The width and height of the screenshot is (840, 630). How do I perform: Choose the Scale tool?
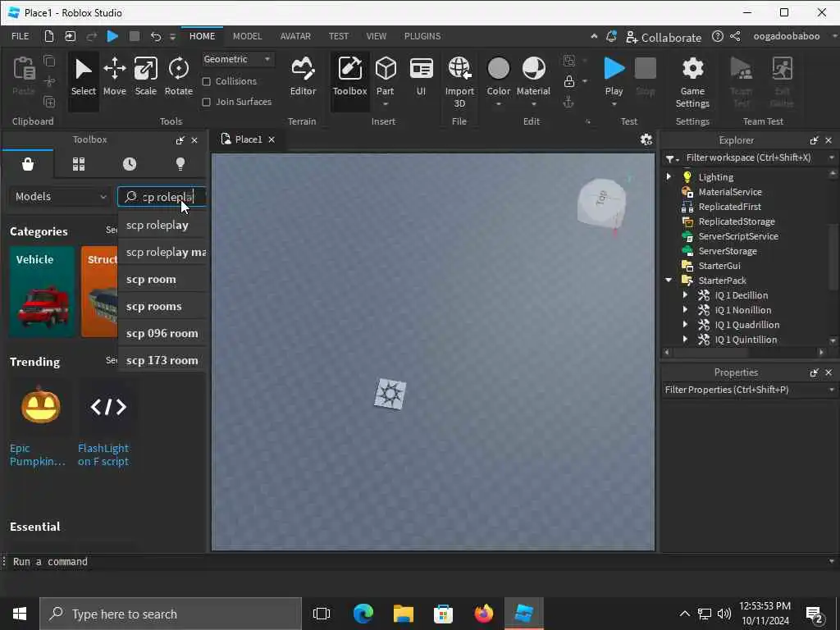point(146,77)
